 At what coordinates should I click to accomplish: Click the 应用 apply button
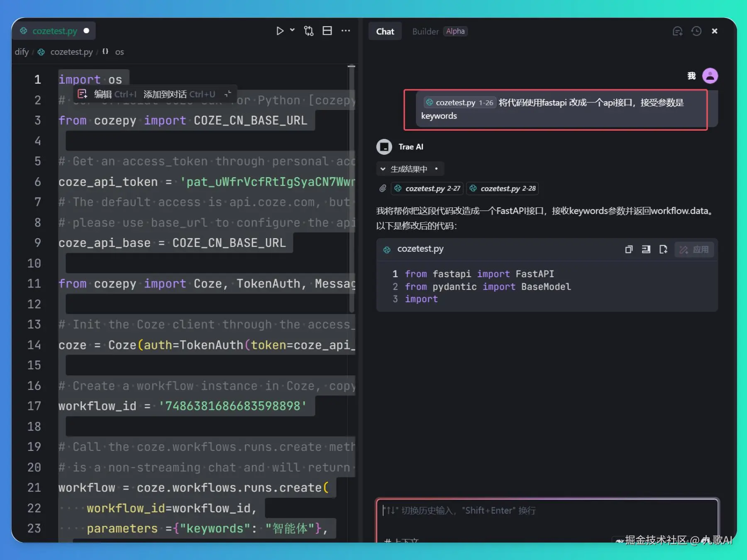click(694, 249)
